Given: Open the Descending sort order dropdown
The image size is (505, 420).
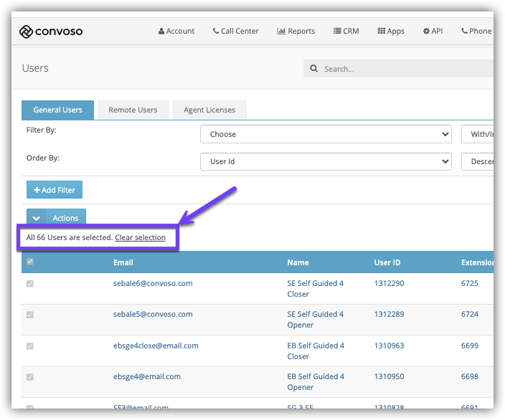Looking at the screenshot, I should click(x=477, y=161).
